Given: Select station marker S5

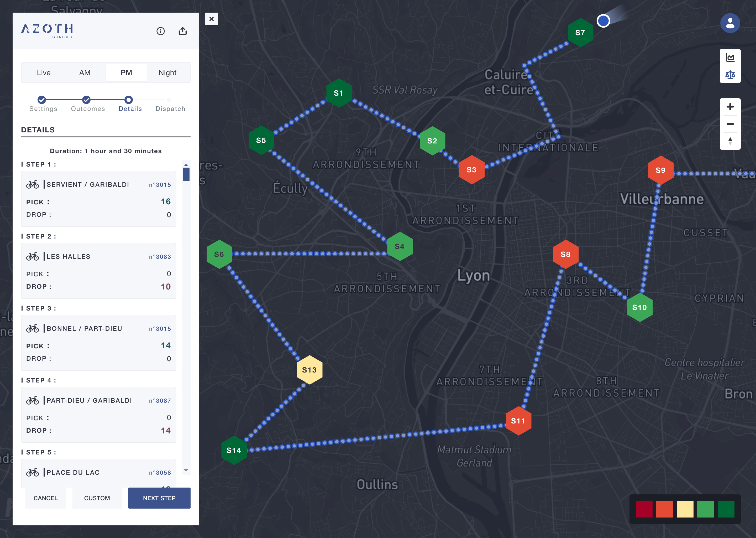Looking at the screenshot, I should 261,140.
